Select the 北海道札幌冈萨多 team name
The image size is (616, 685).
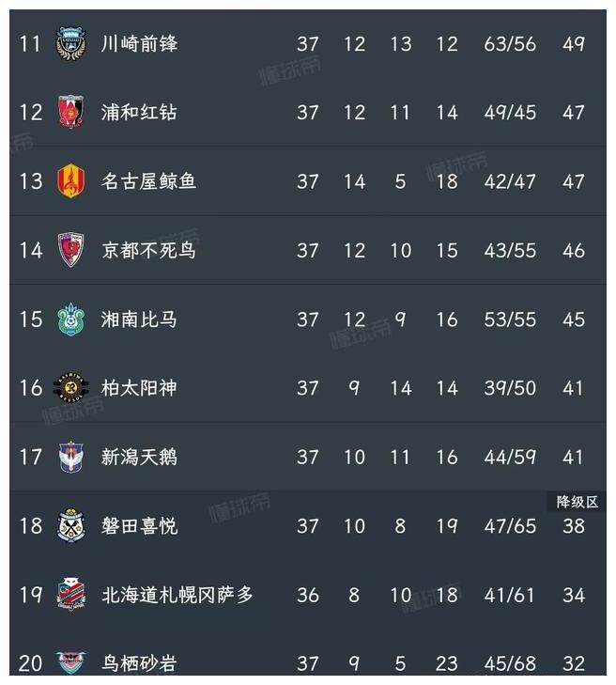point(177,595)
